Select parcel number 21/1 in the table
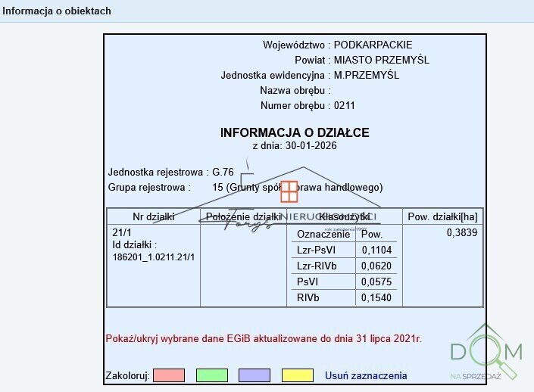 (x=122, y=233)
